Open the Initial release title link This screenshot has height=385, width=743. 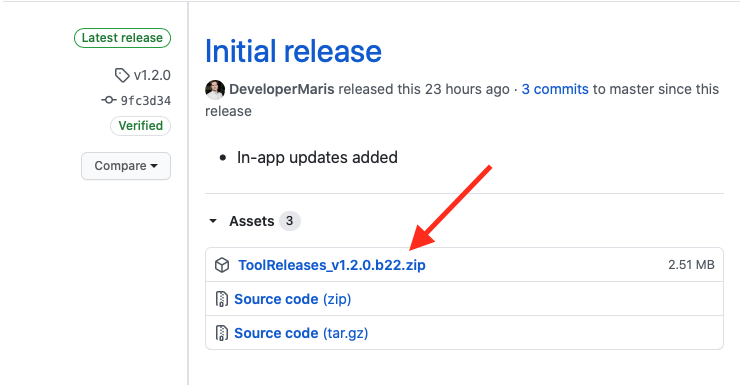293,51
